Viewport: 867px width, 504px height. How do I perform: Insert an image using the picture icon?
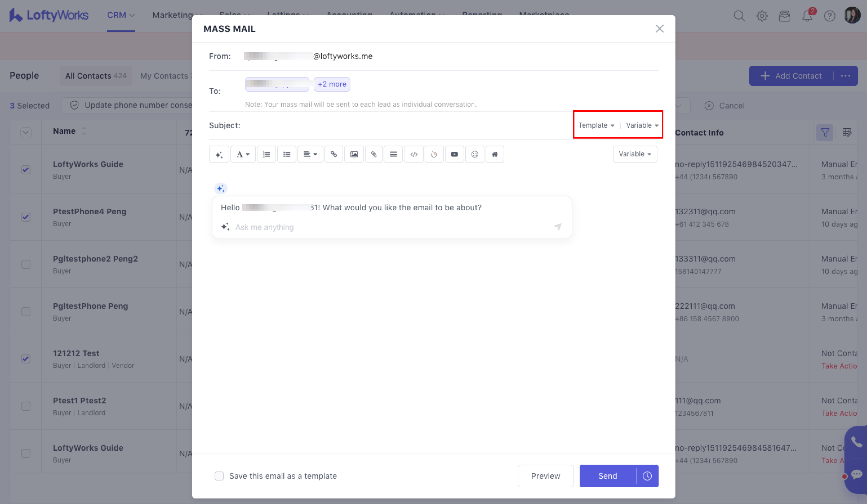354,154
